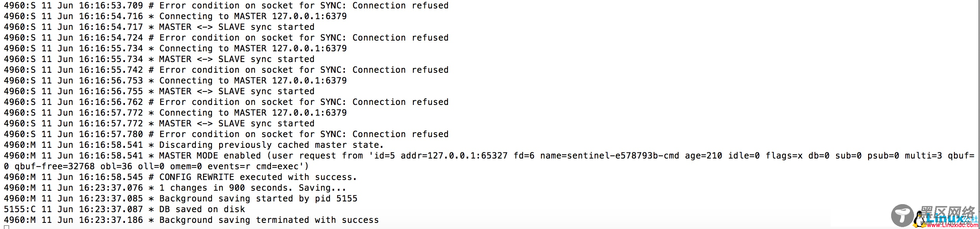Click the gray mushroom logo icon
This screenshot has height=229, width=980.
[x=902, y=216]
